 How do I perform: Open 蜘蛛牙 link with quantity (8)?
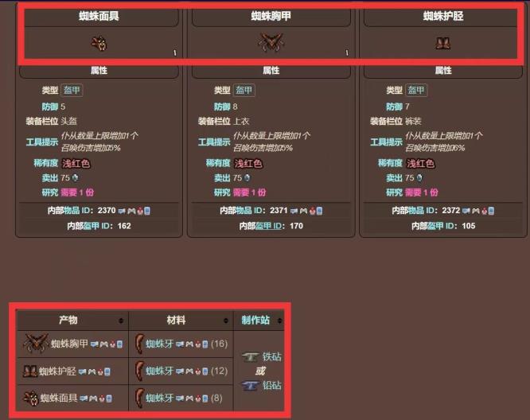click(x=159, y=398)
